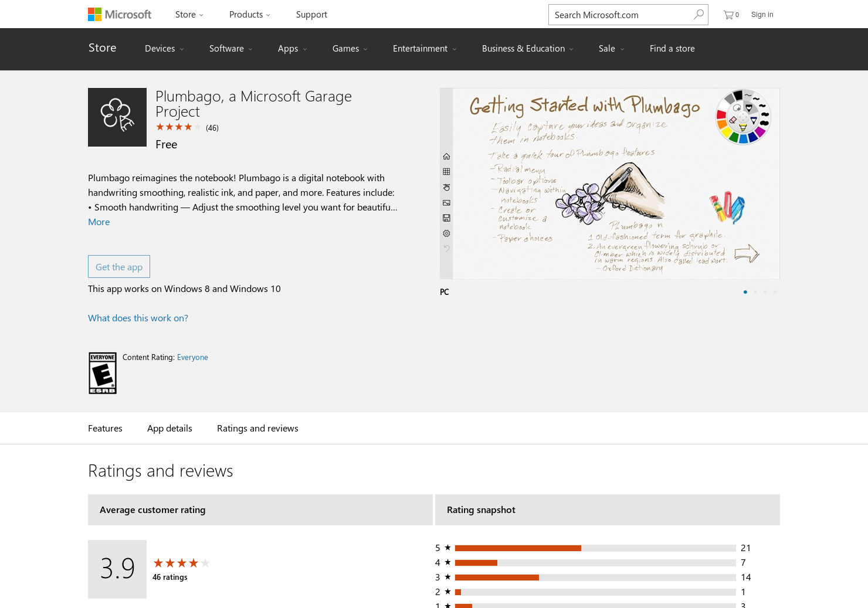
Task: Click the 3 star rating bar
Action: (595, 578)
